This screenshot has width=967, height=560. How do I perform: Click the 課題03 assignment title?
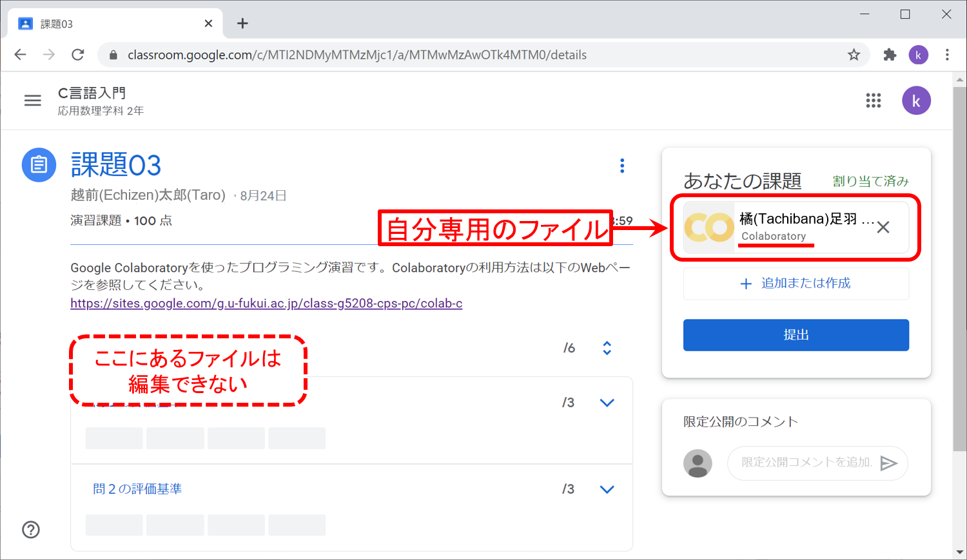tap(116, 165)
